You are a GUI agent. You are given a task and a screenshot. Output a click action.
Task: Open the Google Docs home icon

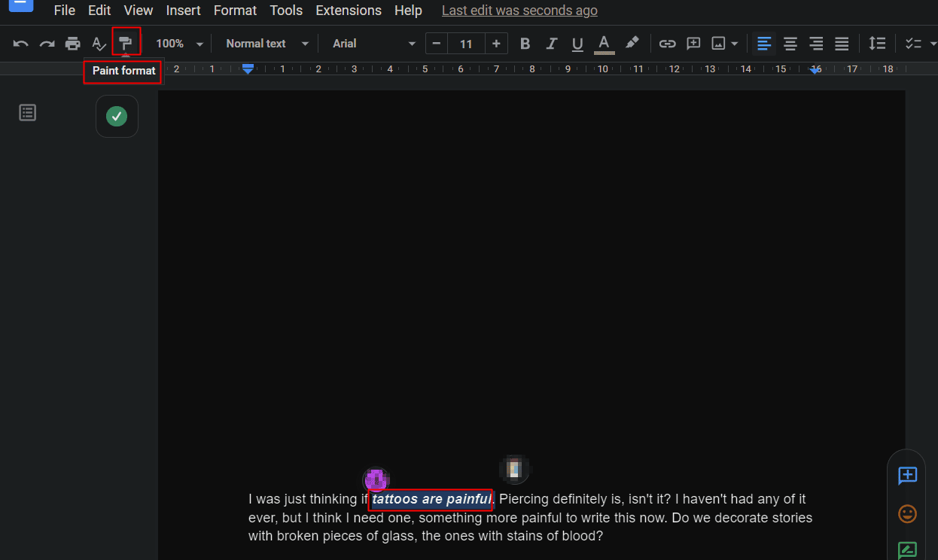pyautogui.click(x=21, y=5)
